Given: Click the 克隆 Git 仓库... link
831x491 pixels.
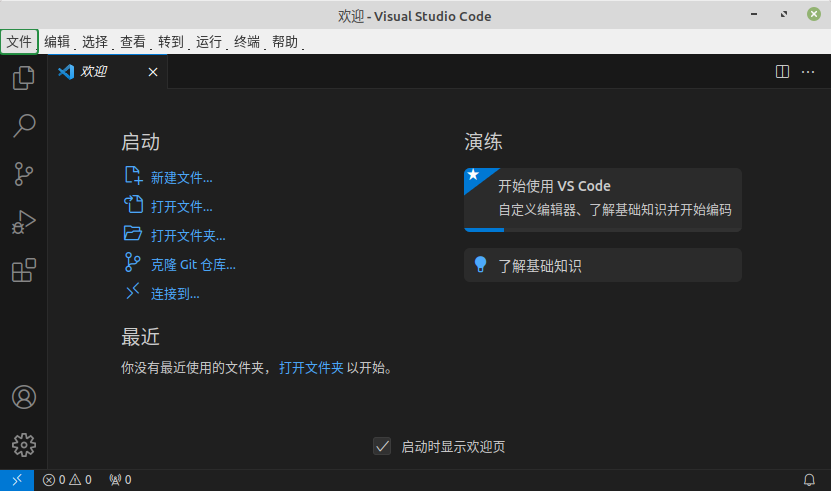Looking at the screenshot, I should [193, 265].
